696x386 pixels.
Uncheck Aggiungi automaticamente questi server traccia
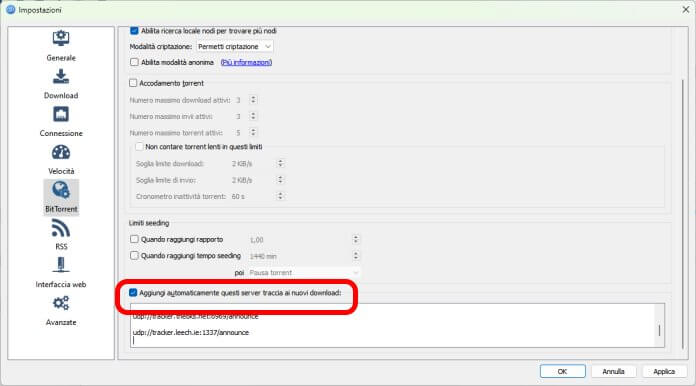[x=133, y=292]
